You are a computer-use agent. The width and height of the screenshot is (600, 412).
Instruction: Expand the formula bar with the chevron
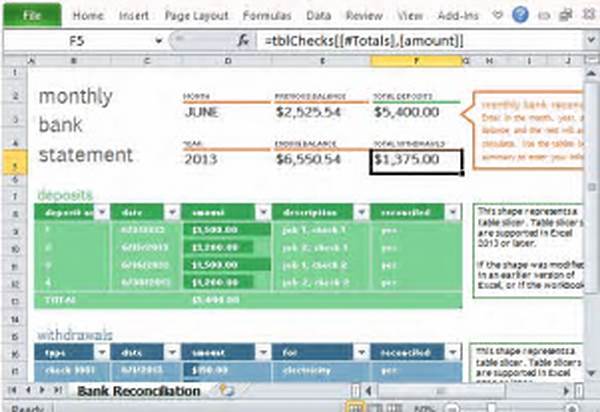coord(590,42)
